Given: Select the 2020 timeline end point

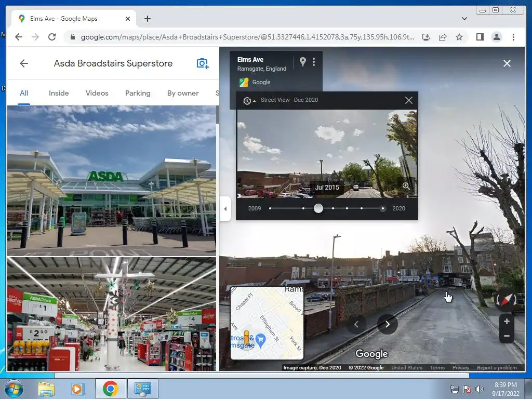Looking at the screenshot, I should click(383, 208).
